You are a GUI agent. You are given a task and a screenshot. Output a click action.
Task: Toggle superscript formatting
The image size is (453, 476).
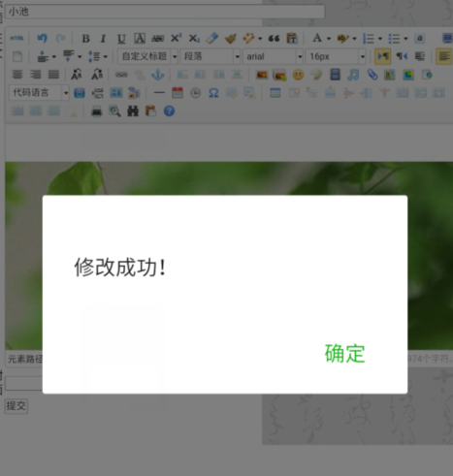point(176,39)
